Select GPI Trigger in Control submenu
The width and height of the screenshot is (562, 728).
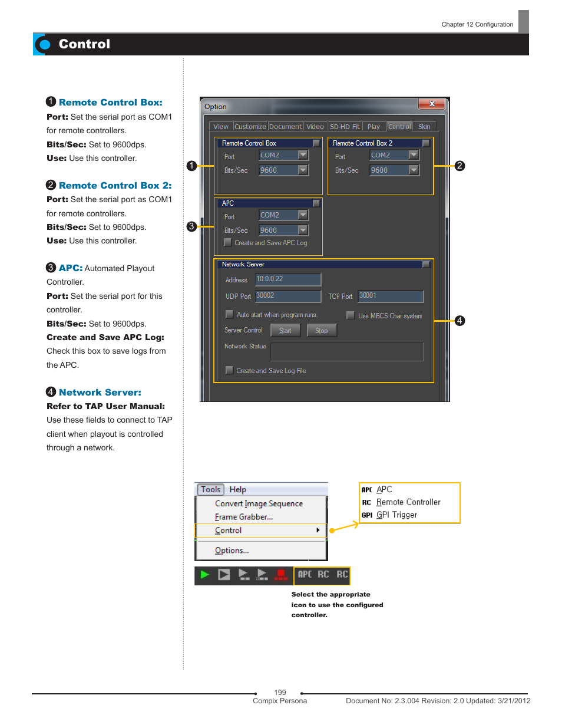click(x=396, y=515)
